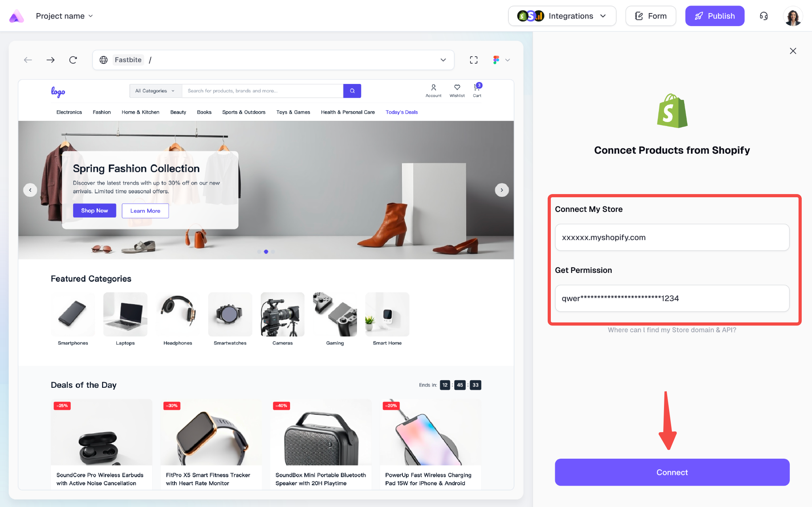Click the headset support icon
This screenshot has height=507, width=812.
coord(764,16)
